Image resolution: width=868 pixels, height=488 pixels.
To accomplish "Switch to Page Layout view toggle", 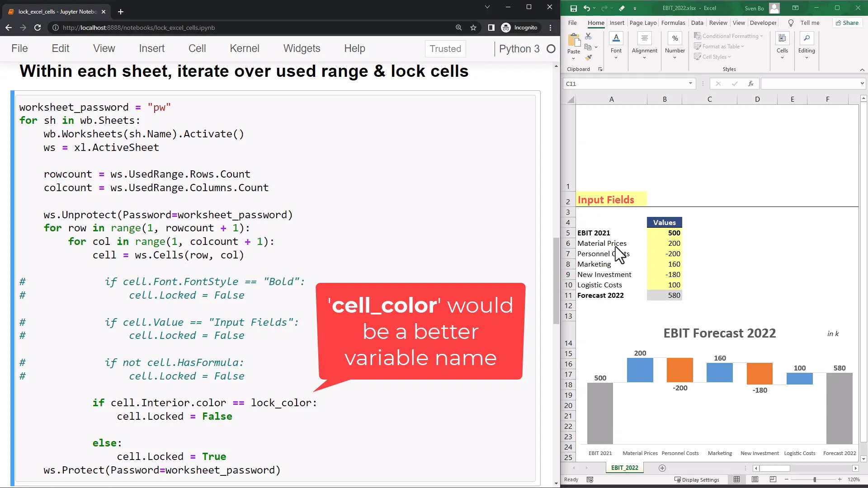I will (x=755, y=479).
